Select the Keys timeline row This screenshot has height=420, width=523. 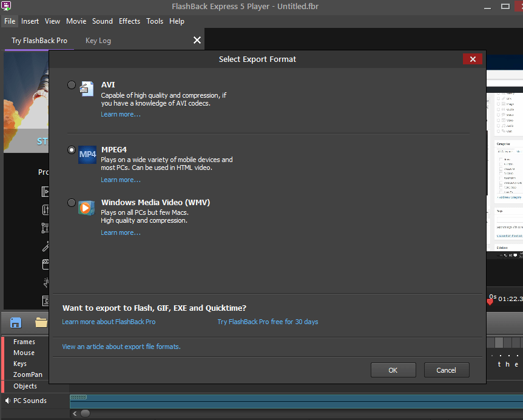(x=20, y=364)
